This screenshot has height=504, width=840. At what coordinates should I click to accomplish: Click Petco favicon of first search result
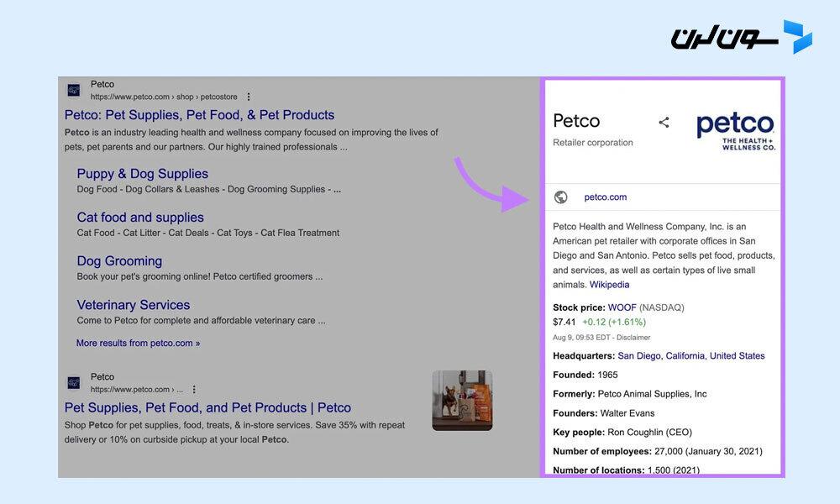pyautogui.click(x=74, y=91)
